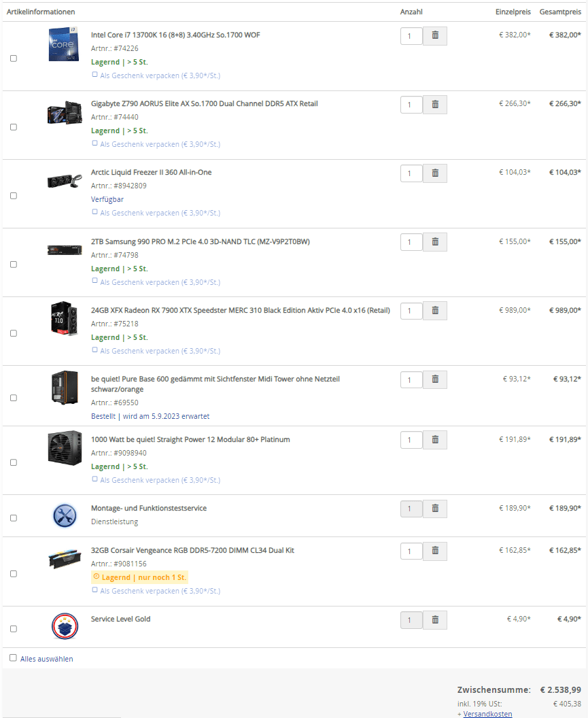Viewport: 588px width, 718px height.
Task: Select the Intel Core i7 13700K row checkbox
Action: [x=14, y=58]
